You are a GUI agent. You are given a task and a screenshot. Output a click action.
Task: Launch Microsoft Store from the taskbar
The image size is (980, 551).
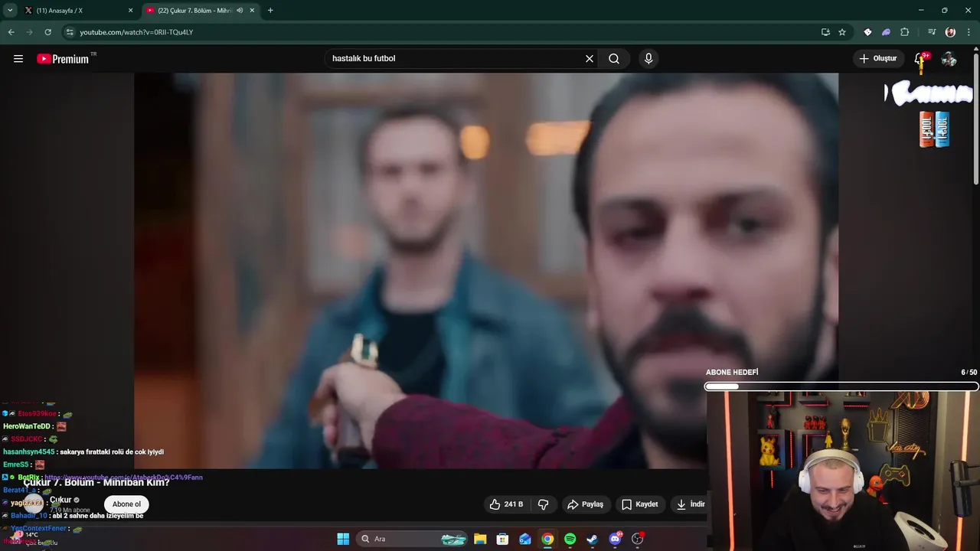point(502,539)
